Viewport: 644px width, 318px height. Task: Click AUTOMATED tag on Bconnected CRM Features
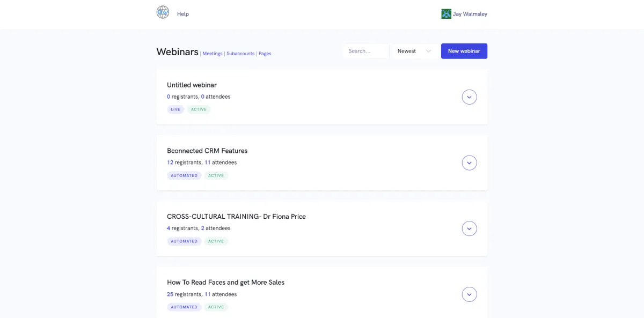coord(184,175)
